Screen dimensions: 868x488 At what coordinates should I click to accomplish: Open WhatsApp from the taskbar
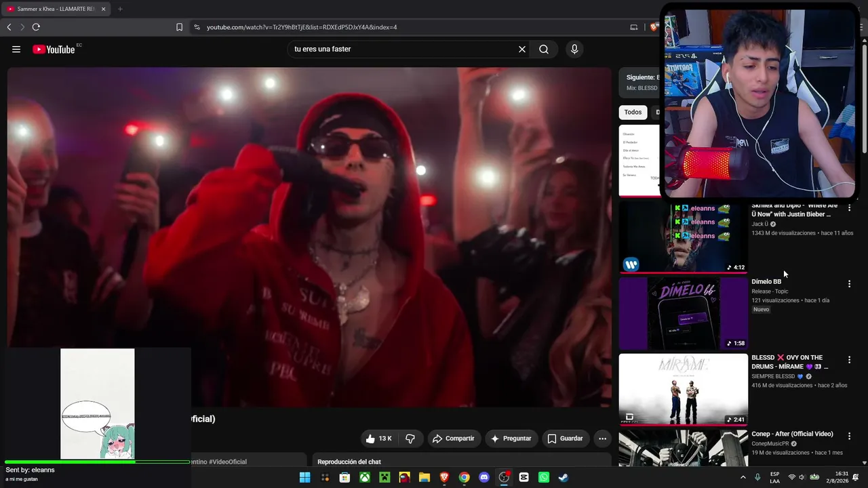tap(544, 477)
